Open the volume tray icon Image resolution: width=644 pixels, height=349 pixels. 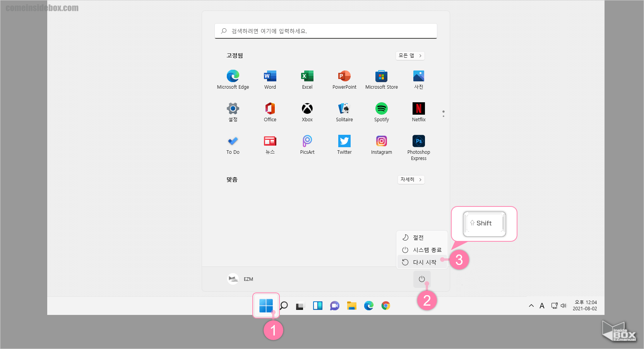pyautogui.click(x=563, y=306)
